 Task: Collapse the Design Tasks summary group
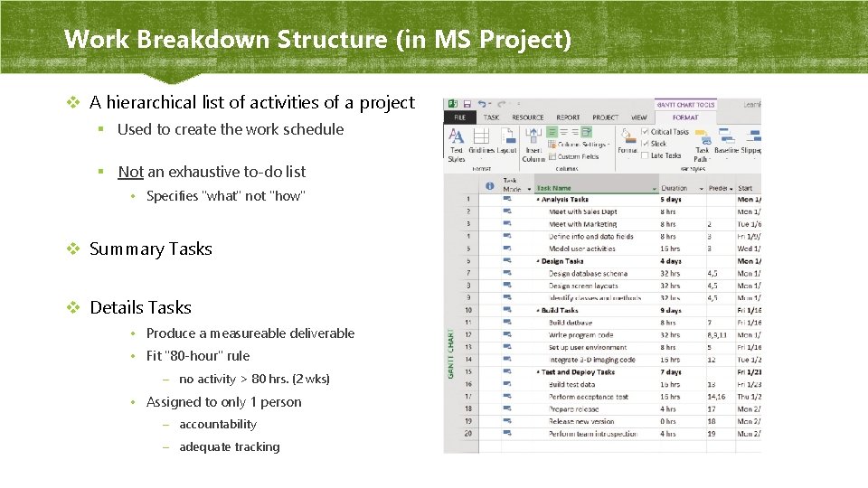pyautogui.click(x=538, y=261)
